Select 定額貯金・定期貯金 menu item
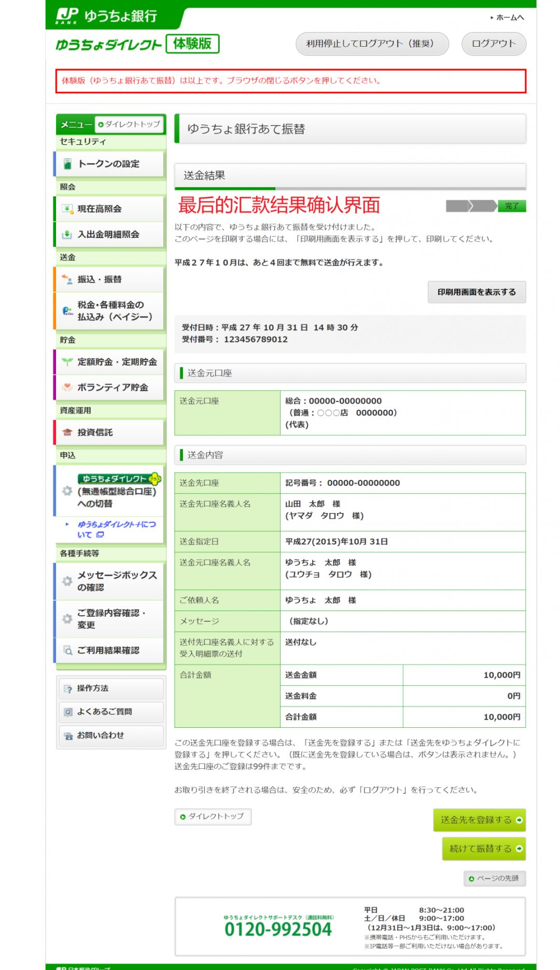Screen dimensions: 560x970 [109, 362]
